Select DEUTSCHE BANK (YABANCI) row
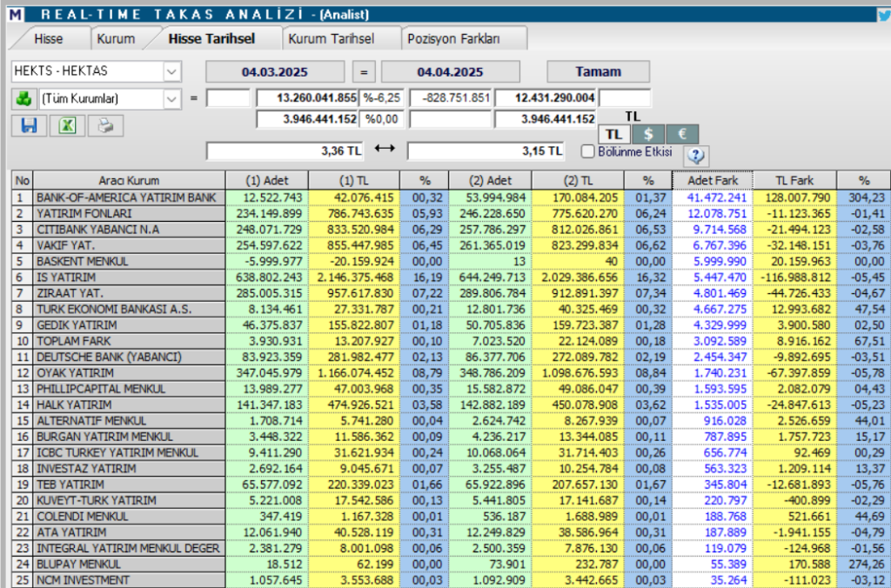The width and height of the screenshot is (891, 588). (x=452, y=357)
